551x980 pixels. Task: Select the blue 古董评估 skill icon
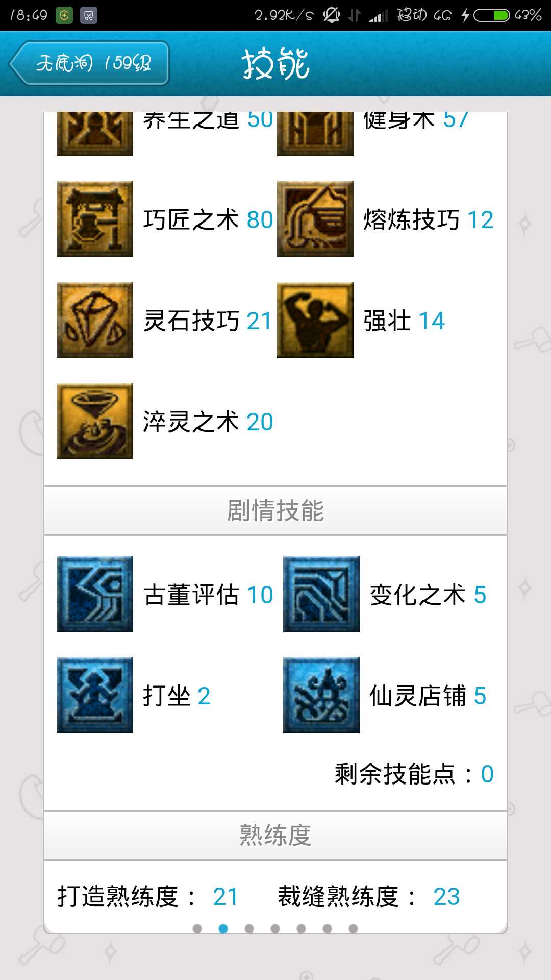pyautogui.click(x=95, y=594)
